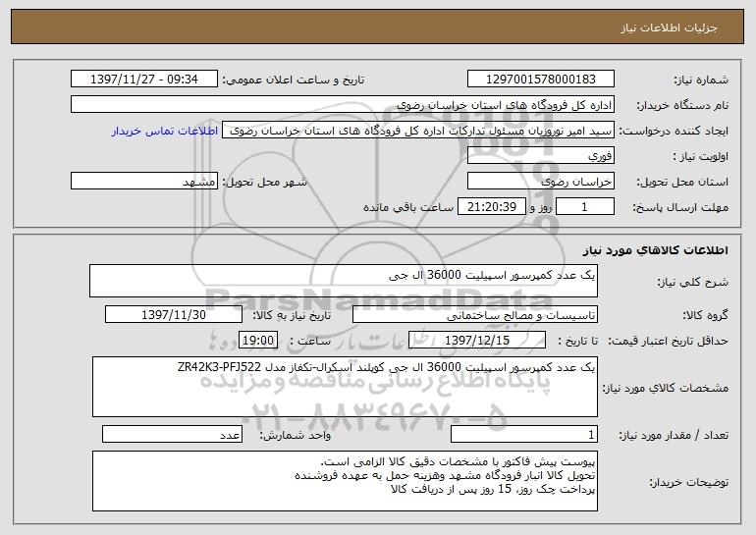756x535 pixels.
Task: Click the note line پرداخت چک روز، 15 روز
Action: pos(493,489)
